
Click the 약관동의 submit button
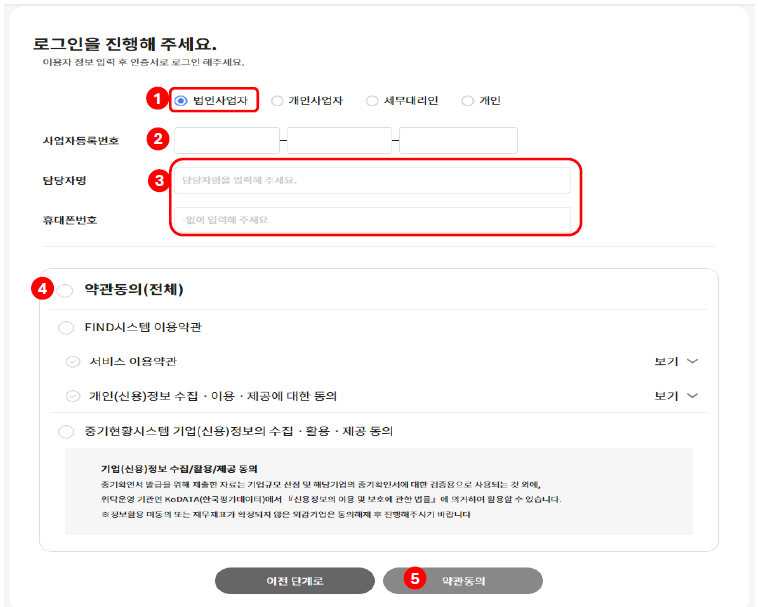pos(463,581)
